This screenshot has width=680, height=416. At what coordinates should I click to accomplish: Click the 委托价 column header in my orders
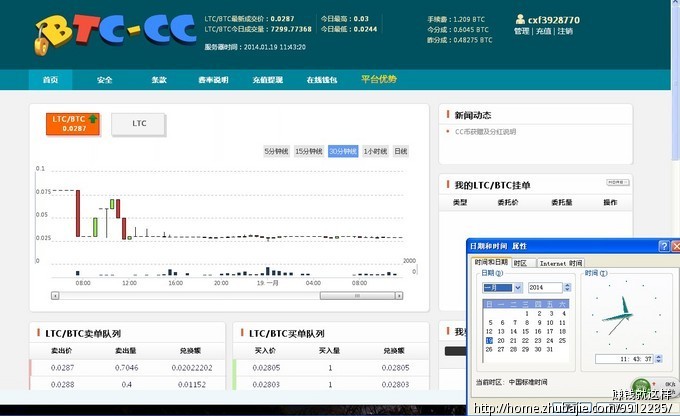(x=508, y=202)
